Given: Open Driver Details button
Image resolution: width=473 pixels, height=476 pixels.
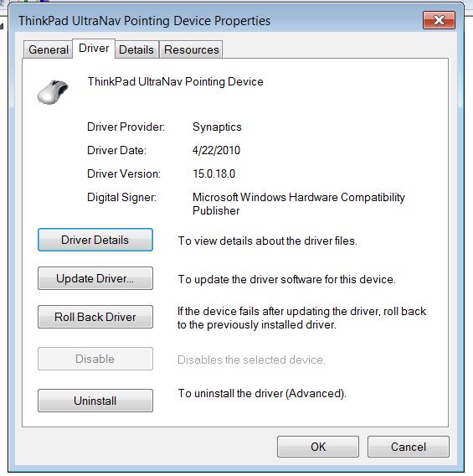Looking at the screenshot, I should coord(95,240).
